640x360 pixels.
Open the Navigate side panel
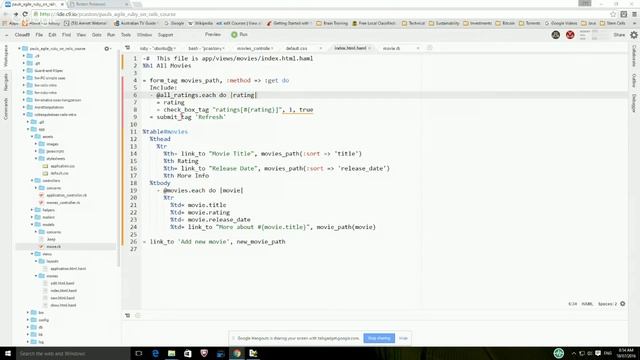6,82
